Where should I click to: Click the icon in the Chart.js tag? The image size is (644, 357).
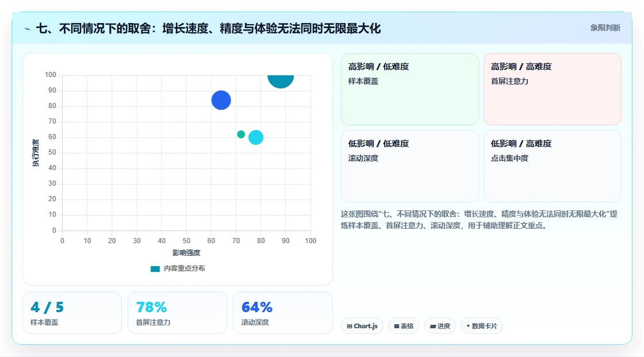[x=350, y=326]
